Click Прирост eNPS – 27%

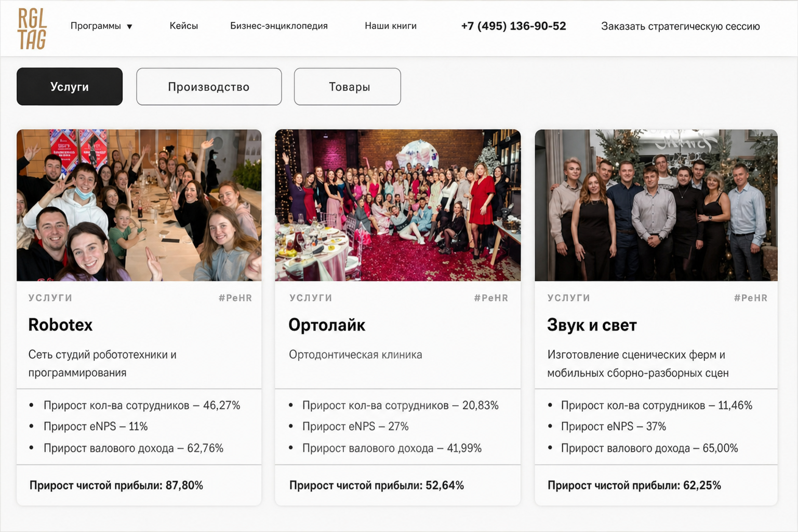click(355, 427)
